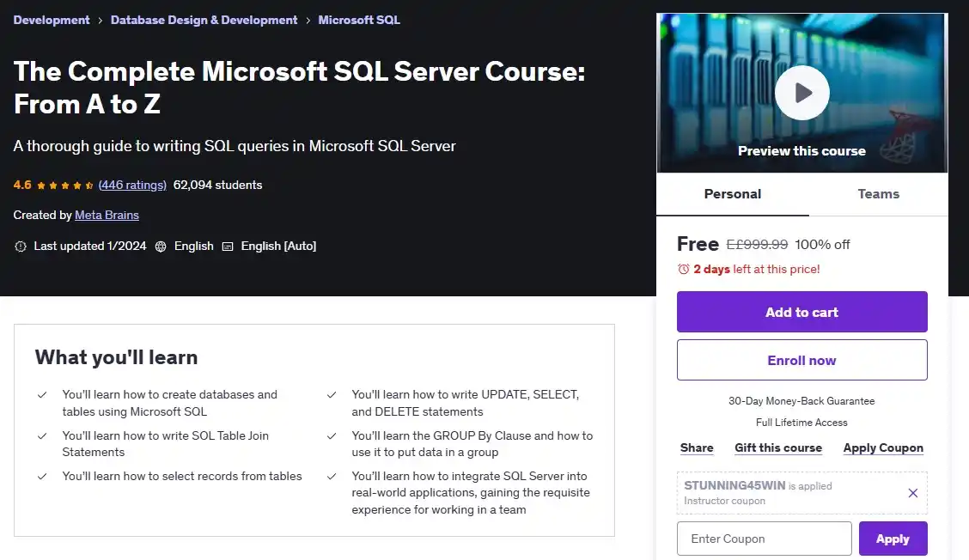969x560 pixels.
Task: Click the Apply Coupon link
Action: click(883, 447)
